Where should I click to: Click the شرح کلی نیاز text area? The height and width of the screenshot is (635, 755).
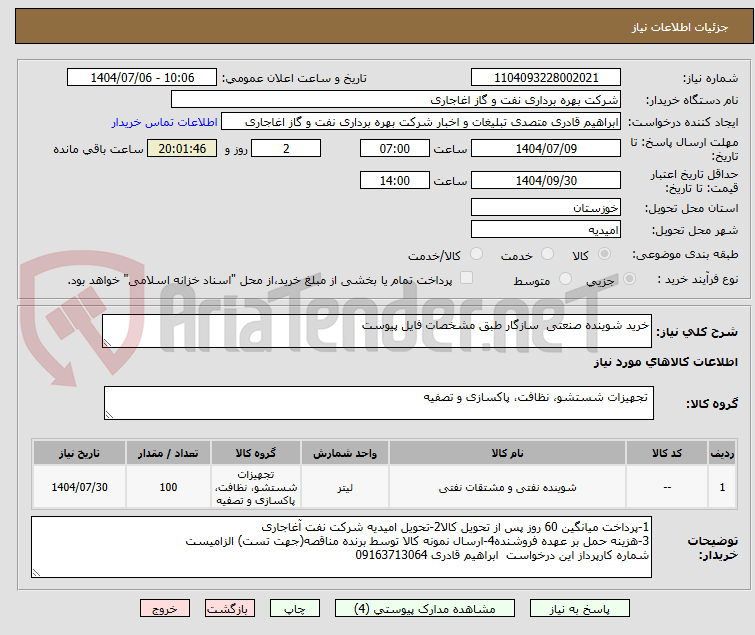pos(377,331)
